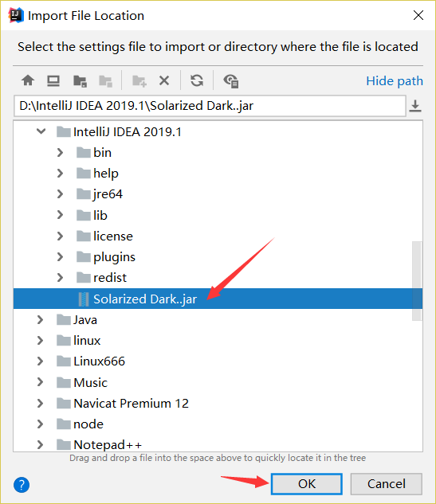The width and height of the screenshot is (436, 504).
Task: Expand the Linux666 folder
Action: (40, 361)
